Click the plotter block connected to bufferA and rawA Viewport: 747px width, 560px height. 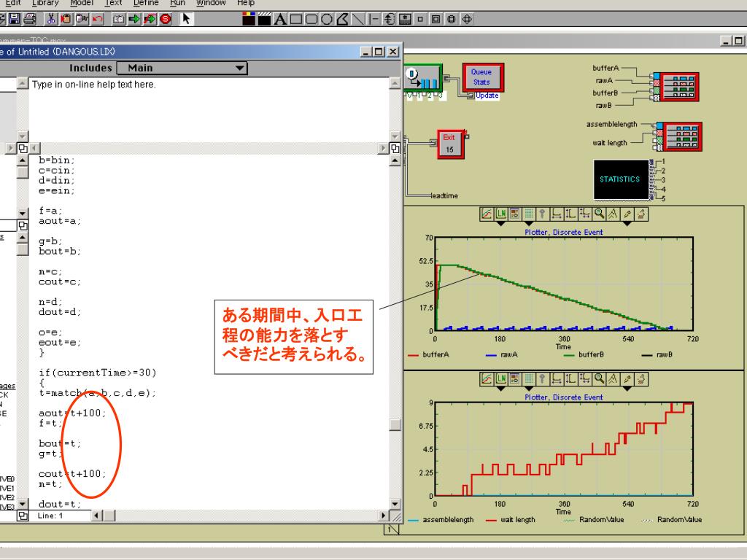(x=679, y=87)
